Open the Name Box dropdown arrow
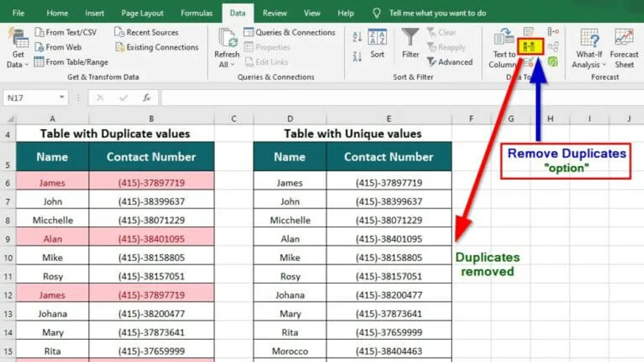 pyautogui.click(x=62, y=98)
